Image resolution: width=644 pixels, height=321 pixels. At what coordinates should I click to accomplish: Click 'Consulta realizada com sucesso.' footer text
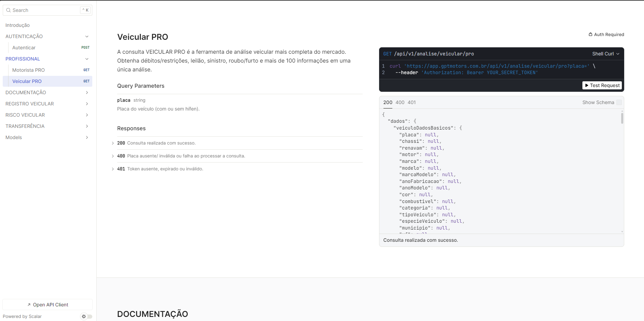(x=421, y=240)
